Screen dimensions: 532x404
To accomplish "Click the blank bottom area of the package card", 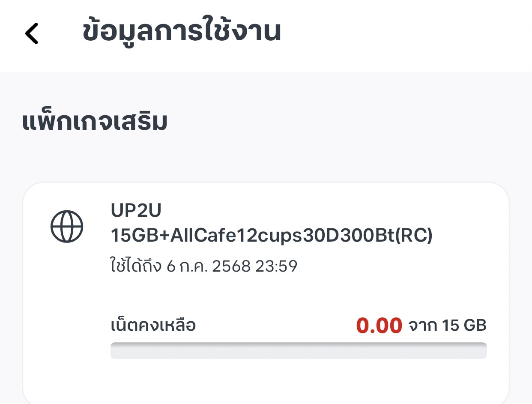I will point(266,381).
